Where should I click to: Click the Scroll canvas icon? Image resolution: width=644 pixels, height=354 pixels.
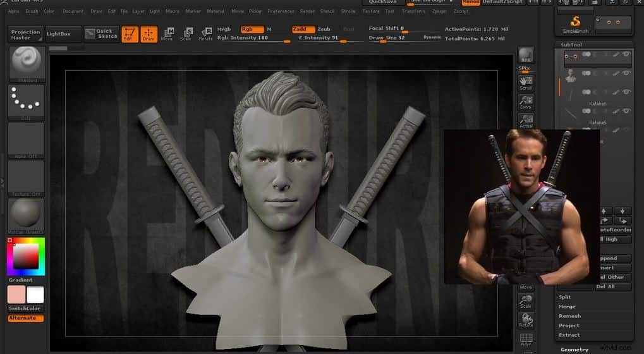click(526, 83)
